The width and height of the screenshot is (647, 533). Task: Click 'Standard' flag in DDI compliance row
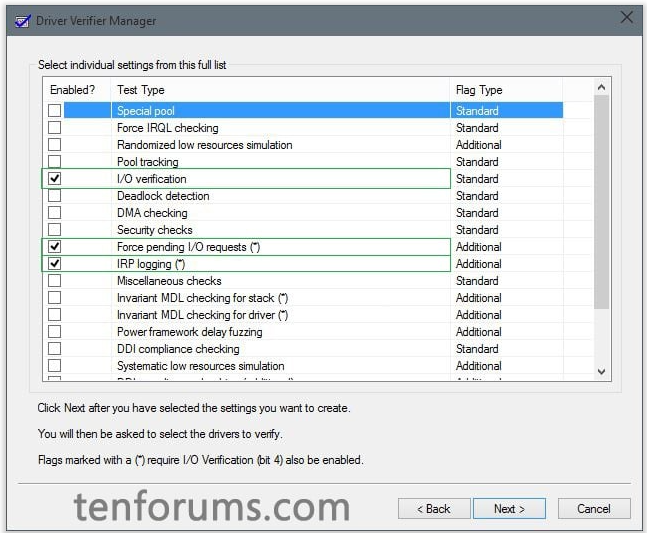[477, 349]
